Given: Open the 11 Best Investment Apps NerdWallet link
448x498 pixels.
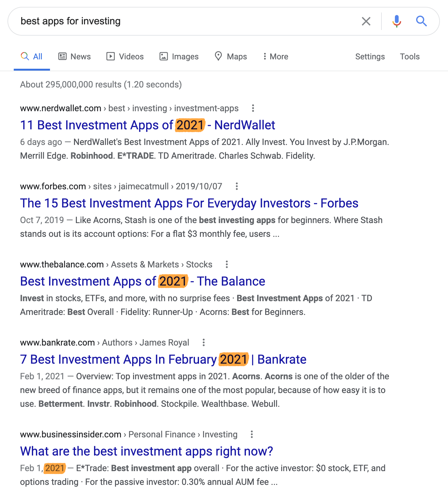Looking at the screenshot, I should pos(147,125).
